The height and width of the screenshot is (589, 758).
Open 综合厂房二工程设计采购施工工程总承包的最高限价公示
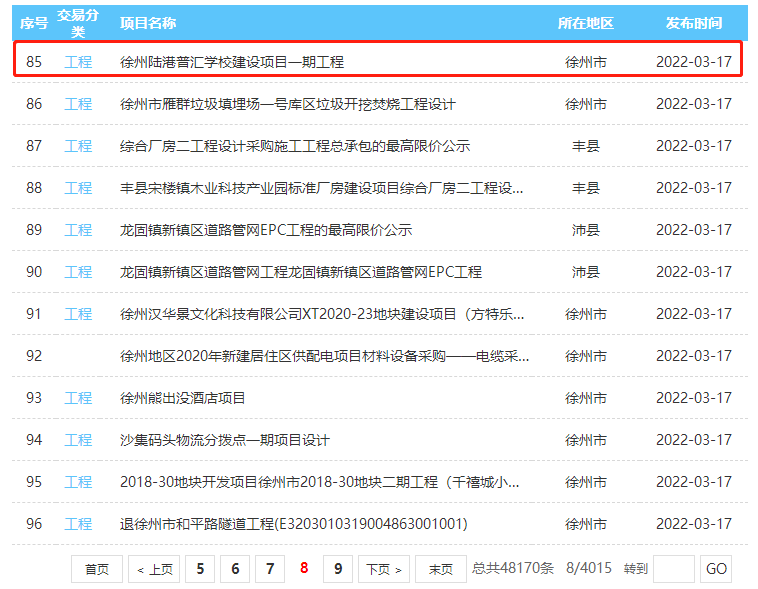click(x=295, y=146)
